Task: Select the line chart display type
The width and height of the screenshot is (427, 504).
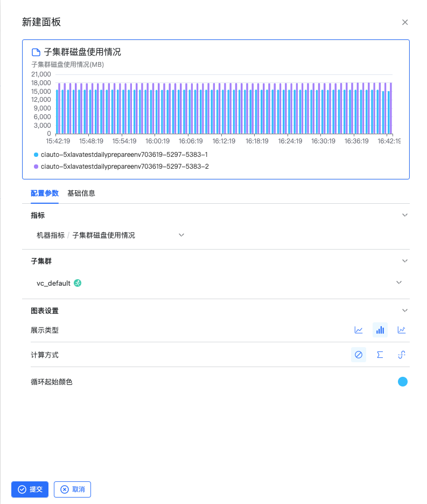Action: coord(359,330)
